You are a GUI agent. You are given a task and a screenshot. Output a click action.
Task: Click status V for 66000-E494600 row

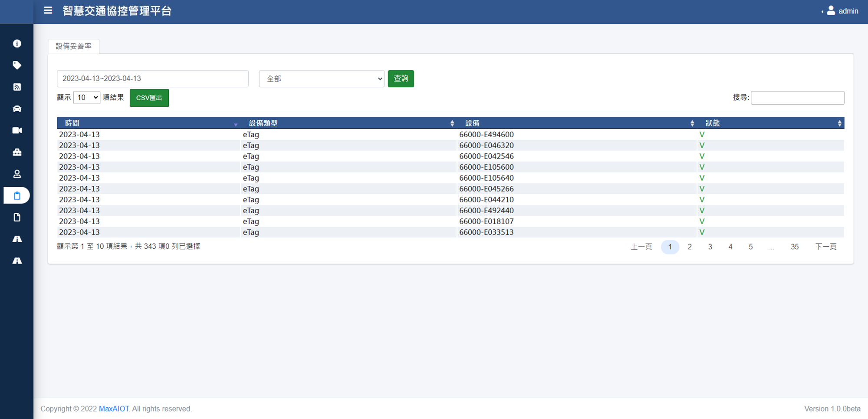tap(702, 135)
